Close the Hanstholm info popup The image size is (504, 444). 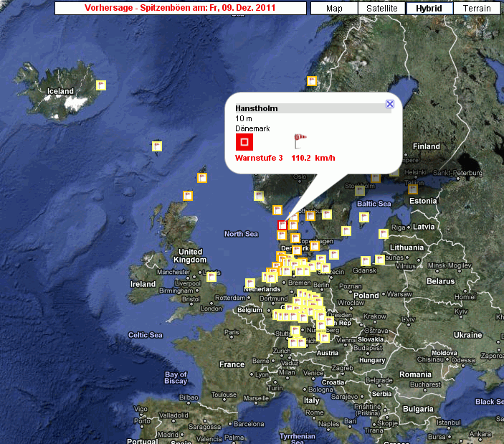click(x=390, y=104)
